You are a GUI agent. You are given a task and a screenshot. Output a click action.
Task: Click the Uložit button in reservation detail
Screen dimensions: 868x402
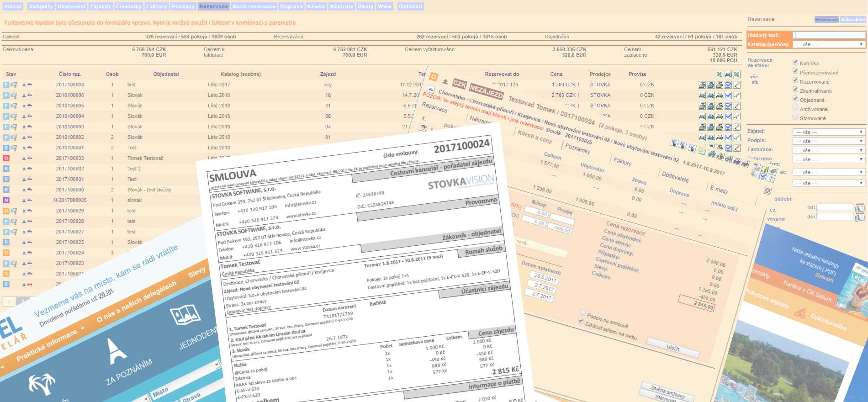point(673,348)
